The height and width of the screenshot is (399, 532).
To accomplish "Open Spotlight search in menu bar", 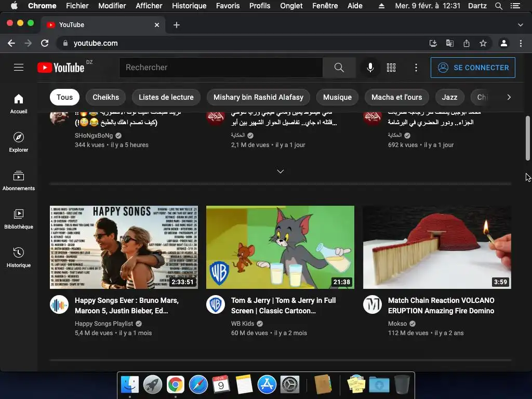I will pyautogui.click(x=498, y=6).
